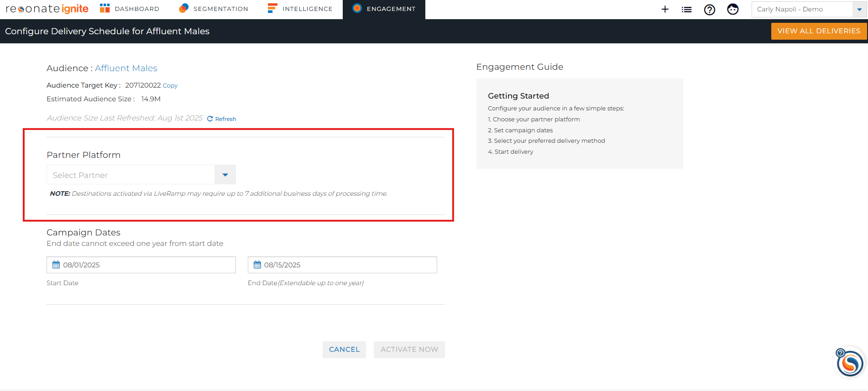Click 'Audience Size Last Refreshed' text
Screen dimensions: 868x391
[x=125, y=118]
